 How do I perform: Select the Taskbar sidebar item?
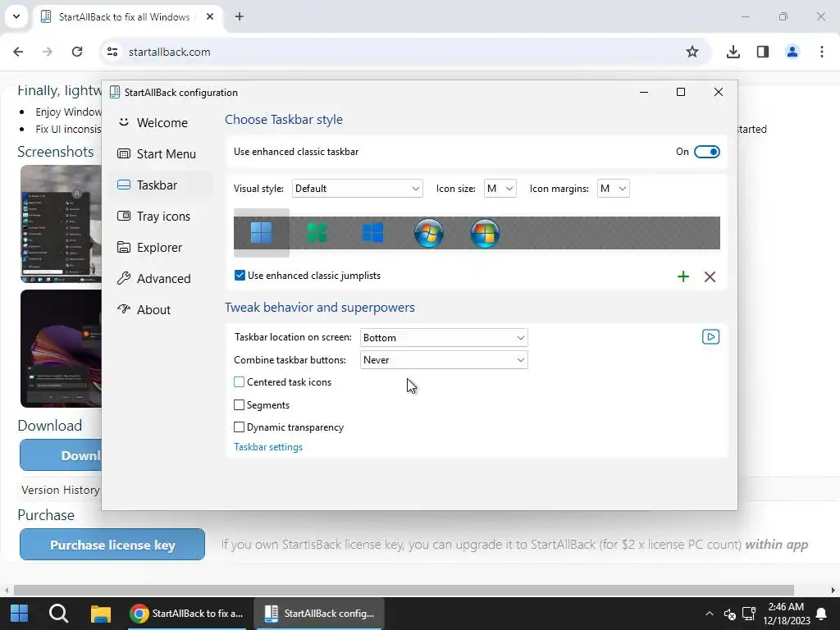[x=161, y=185]
